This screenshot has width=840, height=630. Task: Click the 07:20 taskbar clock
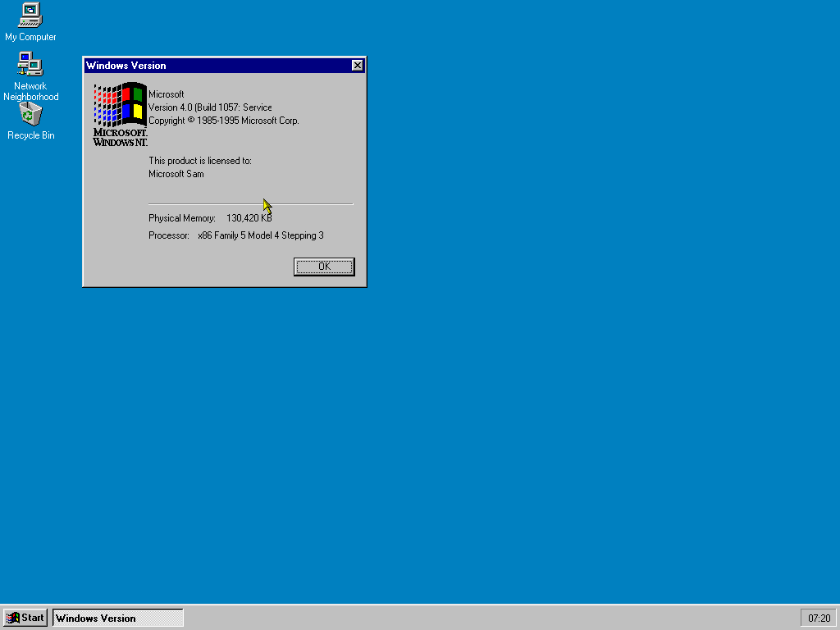tap(819, 619)
